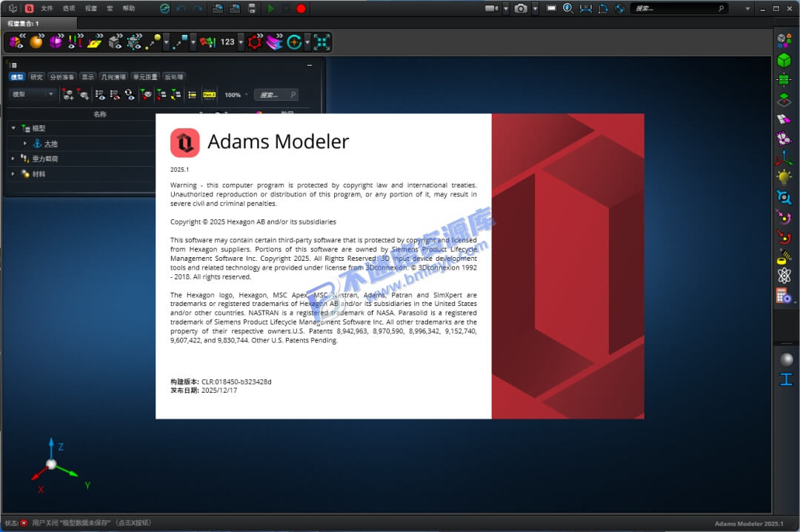Toggle the gray cube with eye visibility icon
Image resolution: width=800 pixels, height=532 pixels.
coord(116,41)
